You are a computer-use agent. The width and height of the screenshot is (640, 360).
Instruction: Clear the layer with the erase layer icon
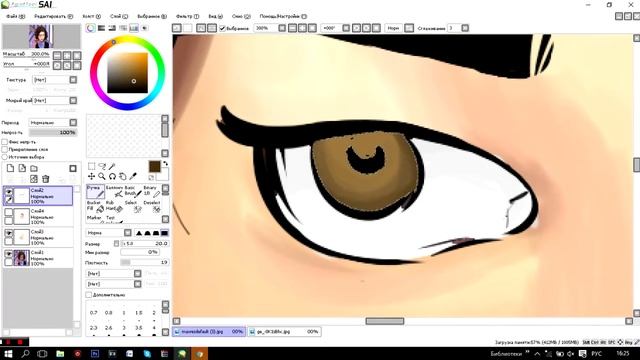coord(34,179)
